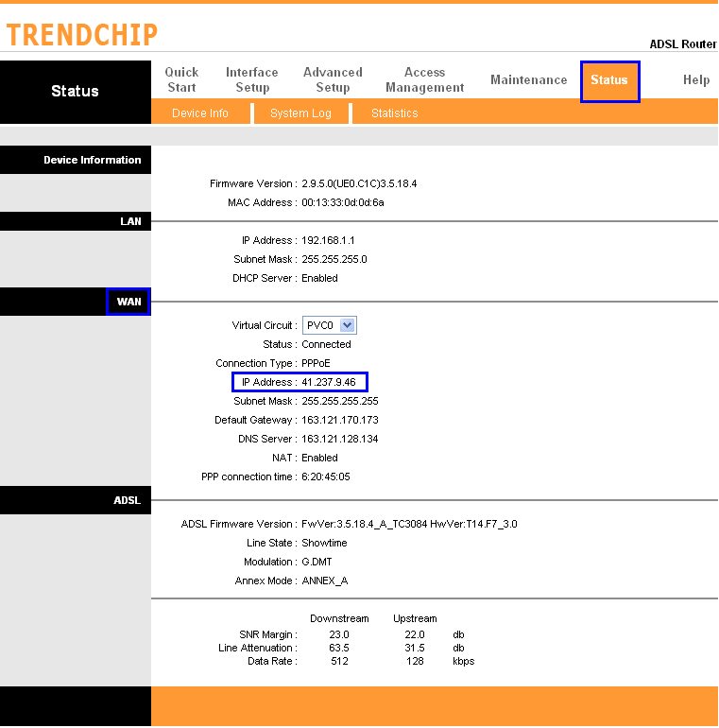The width and height of the screenshot is (719, 728).
Task: Click the WAN IP address 41.237.9.46
Action: click(x=329, y=382)
